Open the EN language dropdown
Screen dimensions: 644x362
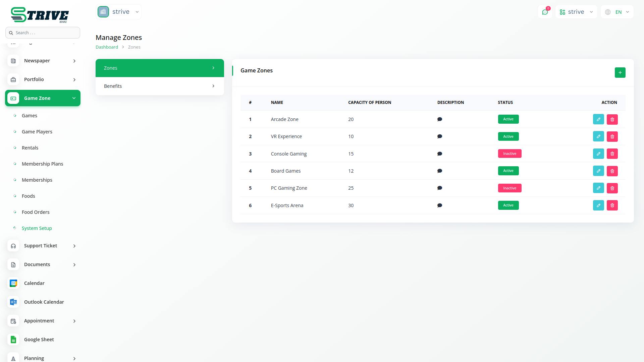(x=617, y=12)
